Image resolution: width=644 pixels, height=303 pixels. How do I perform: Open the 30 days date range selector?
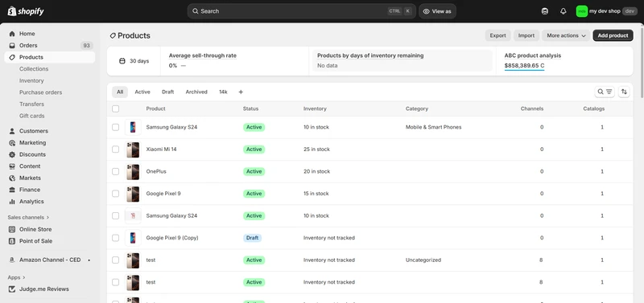tap(134, 61)
